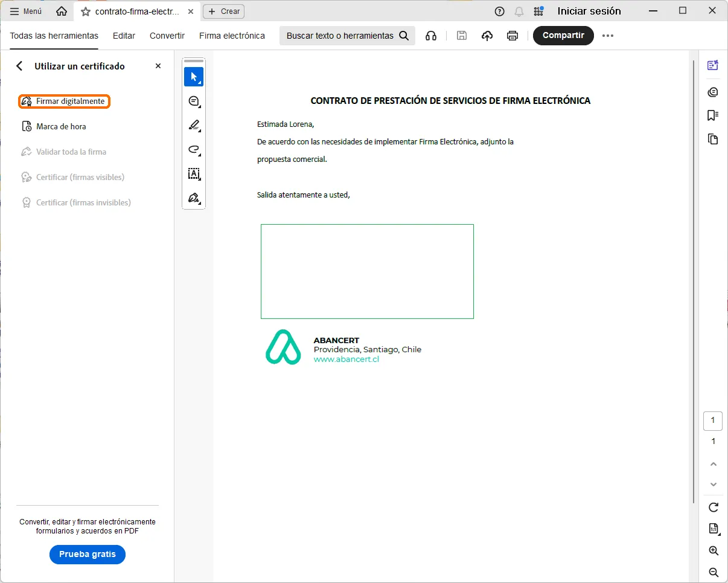Click the document vertical scrollbar

[694, 281]
